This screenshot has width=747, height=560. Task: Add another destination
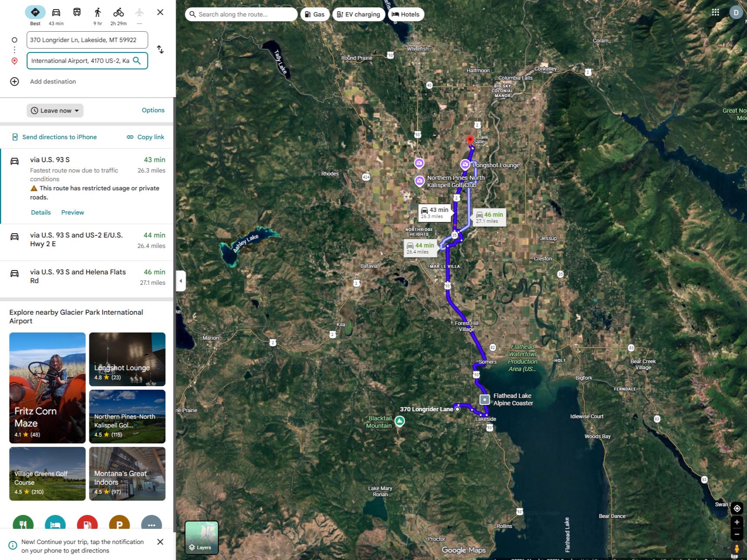pyautogui.click(x=53, y=81)
